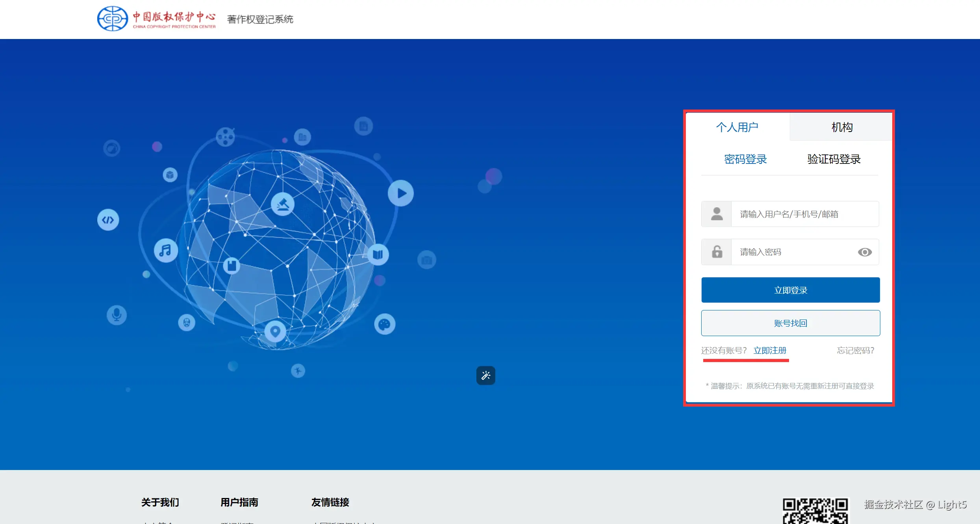Click the magic wand floating button
This screenshot has width=980, height=524.
coord(485,375)
